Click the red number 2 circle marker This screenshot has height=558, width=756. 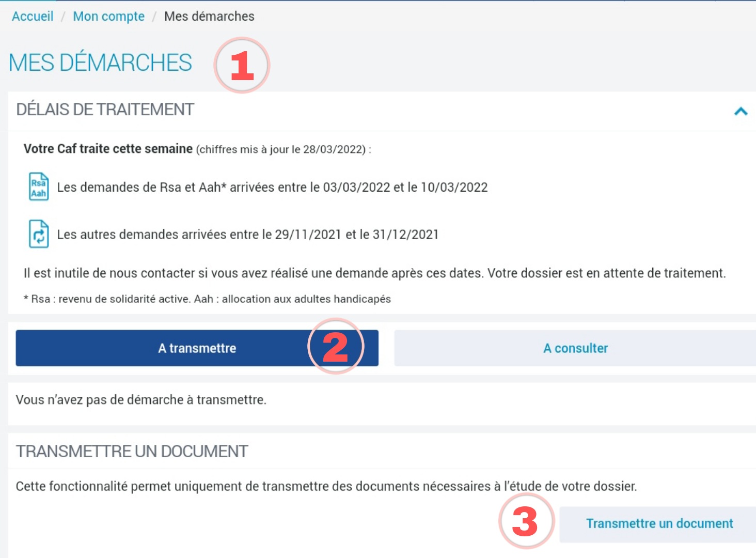(x=336, y=347)
